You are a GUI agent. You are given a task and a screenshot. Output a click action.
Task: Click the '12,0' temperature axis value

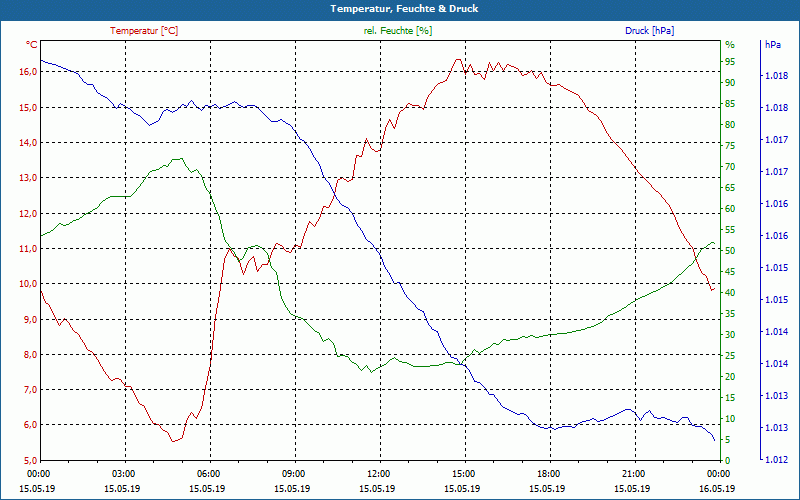pos(28,213)
